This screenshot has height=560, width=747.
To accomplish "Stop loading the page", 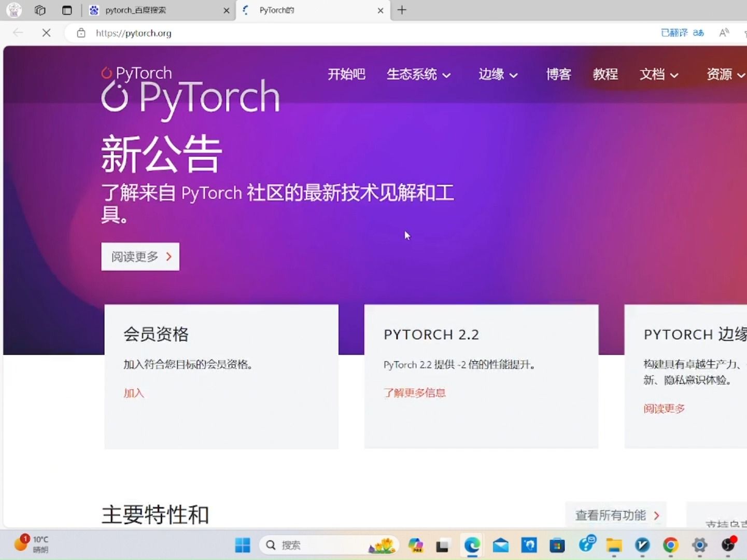I will 46,33.
